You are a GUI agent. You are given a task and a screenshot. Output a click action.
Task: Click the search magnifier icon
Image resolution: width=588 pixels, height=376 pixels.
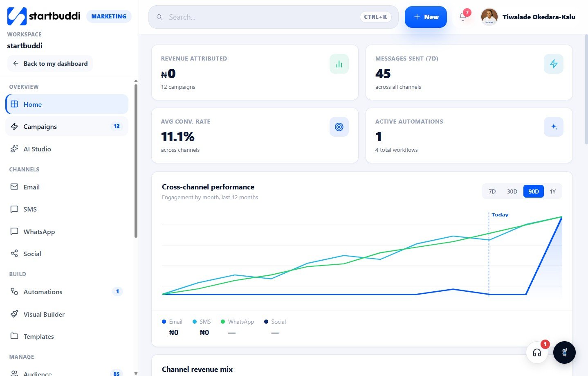(x=159, y=17)
